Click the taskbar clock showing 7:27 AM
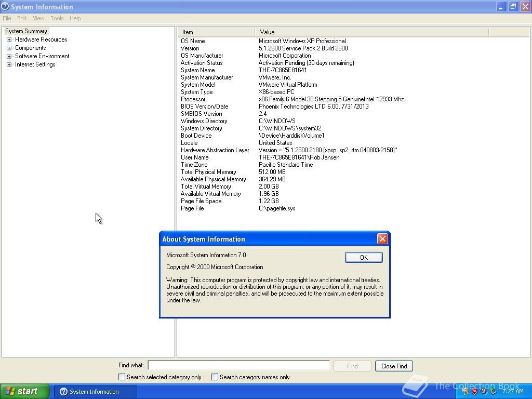This screenshot has height=399, width=532. pos(513,391)
